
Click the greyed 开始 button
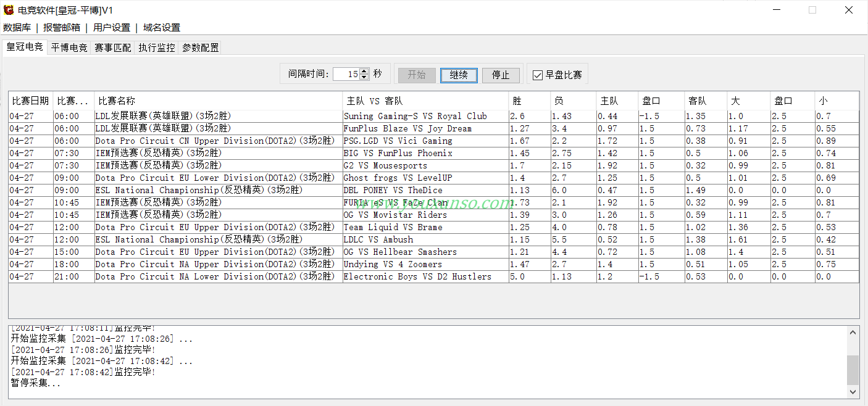tap(417, 75)
